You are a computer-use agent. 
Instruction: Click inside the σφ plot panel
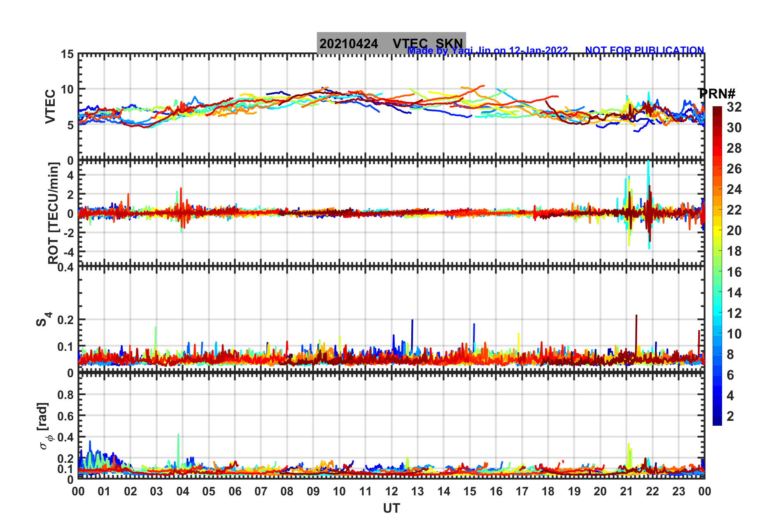pos(391,427)
